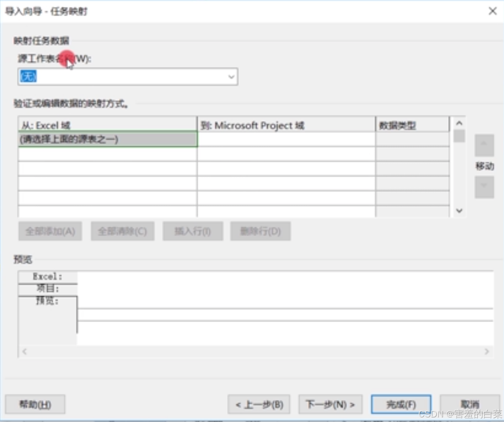Viewport: 504px width, 422px height.
Task: Click the 删除行(D) button
Action: (x=260, y=231)
